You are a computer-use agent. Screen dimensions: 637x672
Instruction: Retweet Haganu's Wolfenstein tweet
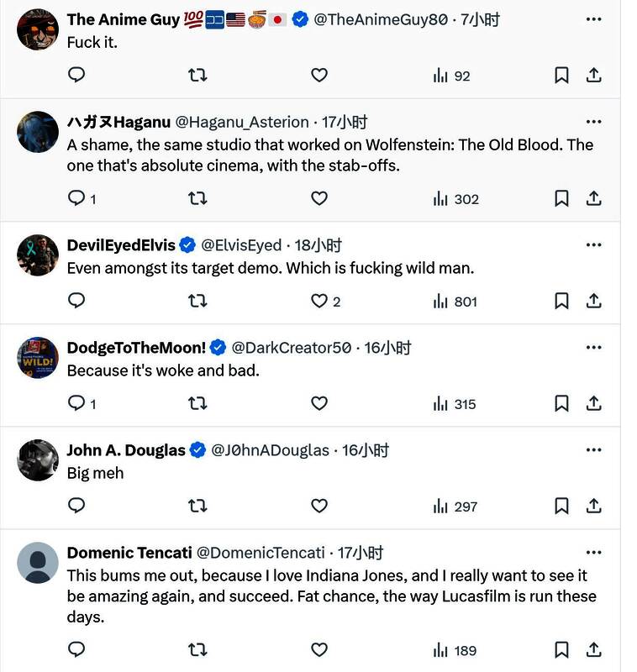(x=197, y=199)
